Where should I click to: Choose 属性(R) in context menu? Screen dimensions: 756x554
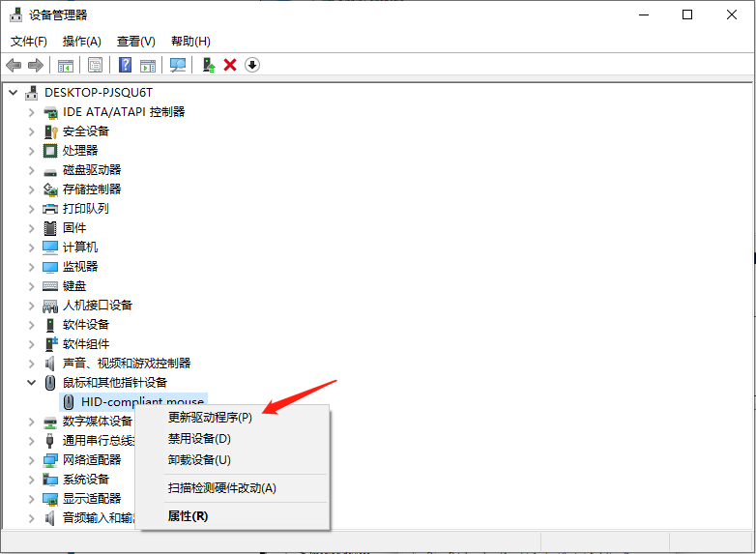(188, 516)
